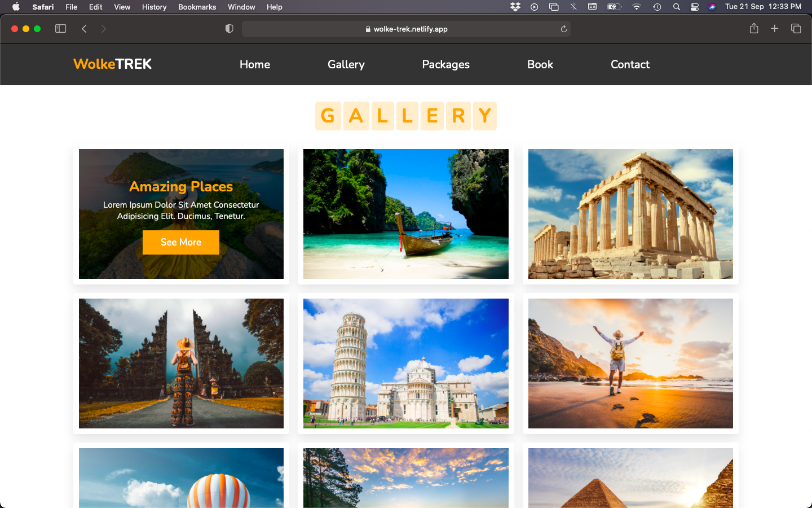Open the Packages nav link
The width and height of the screenshot is (812, 508).
[x=446, y=64]
